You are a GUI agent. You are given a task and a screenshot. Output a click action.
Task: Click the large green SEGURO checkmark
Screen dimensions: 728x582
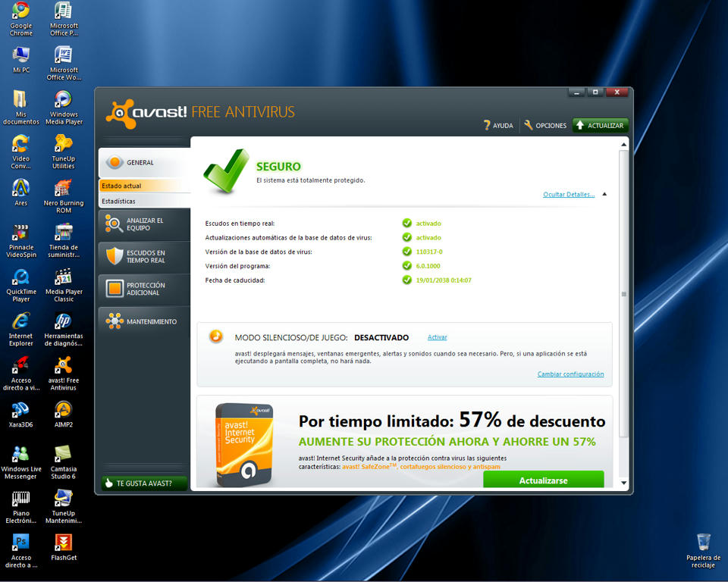tap(226, 171)
